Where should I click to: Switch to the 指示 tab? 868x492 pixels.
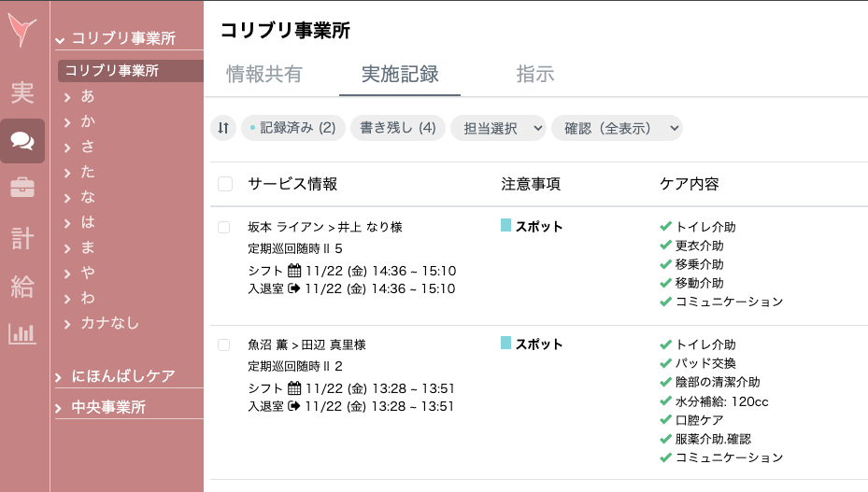point(535,74)
